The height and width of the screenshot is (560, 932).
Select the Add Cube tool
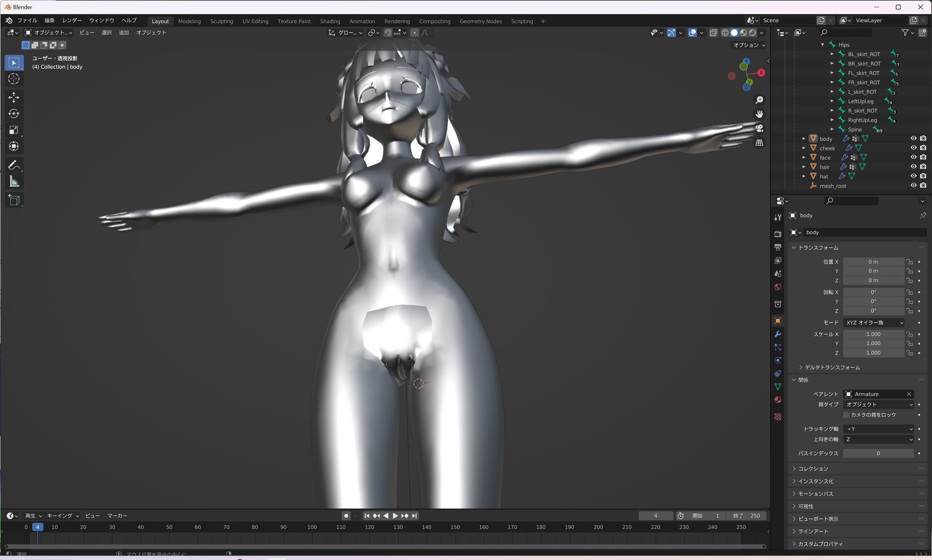[x=14, y=200]
